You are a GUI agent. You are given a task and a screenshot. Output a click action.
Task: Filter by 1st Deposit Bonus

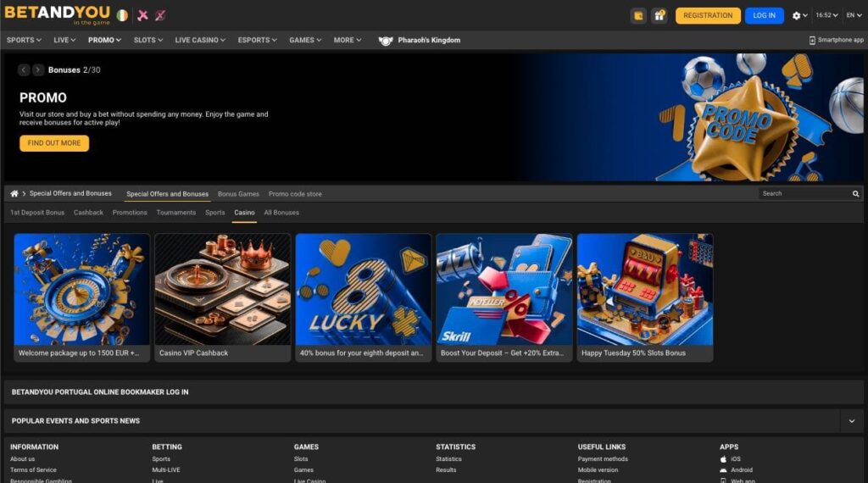click(37, 213)
